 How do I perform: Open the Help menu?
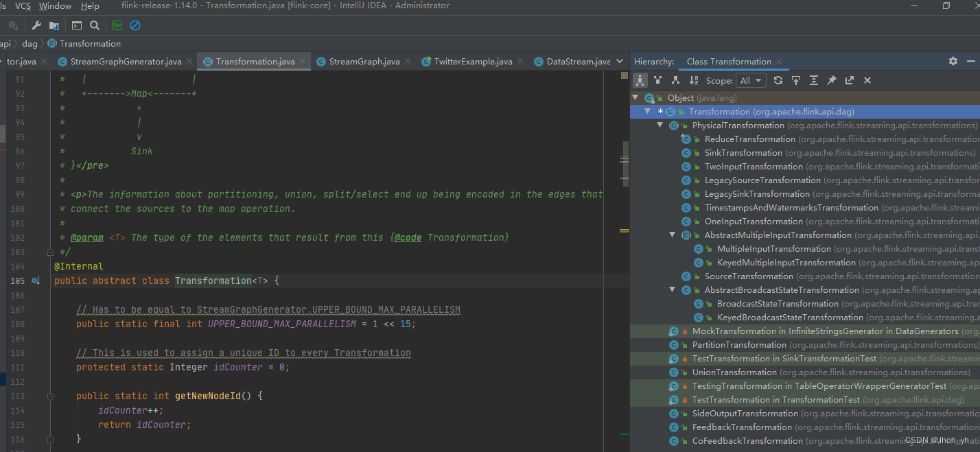click(90, 5)
